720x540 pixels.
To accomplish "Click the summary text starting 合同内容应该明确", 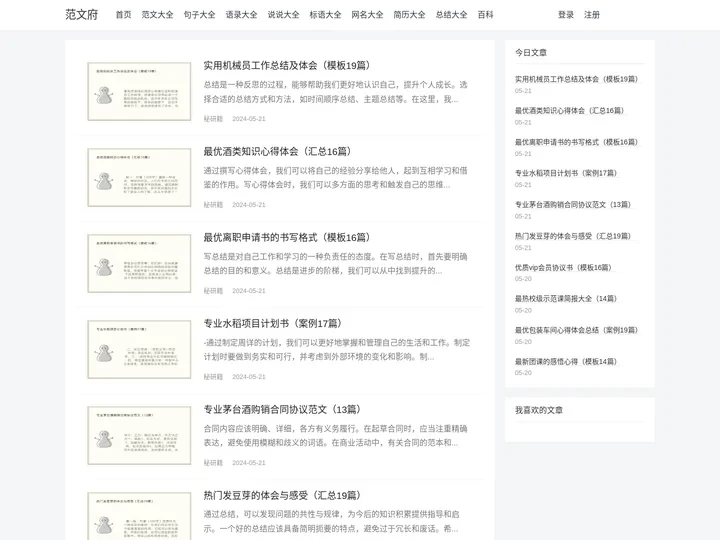I will pyautogui.click(x=336, y=435).
